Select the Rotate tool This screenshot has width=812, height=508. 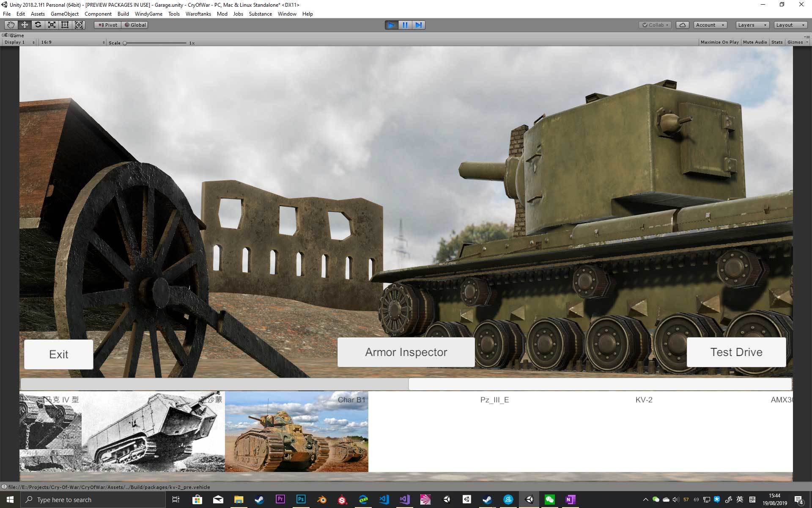click(x=38, y=25)
